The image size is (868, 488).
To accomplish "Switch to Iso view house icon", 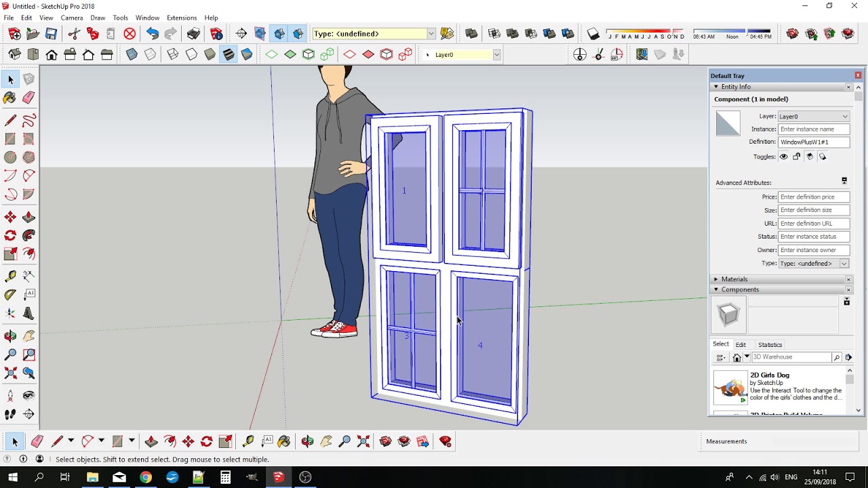I will (14, 54).
